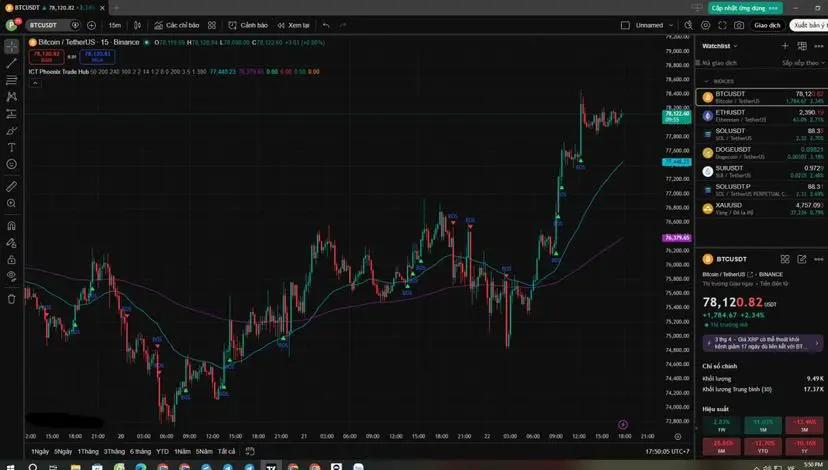Select the brush drawing tool
This screenshot has height=470, width=828.
pos(12,130)
